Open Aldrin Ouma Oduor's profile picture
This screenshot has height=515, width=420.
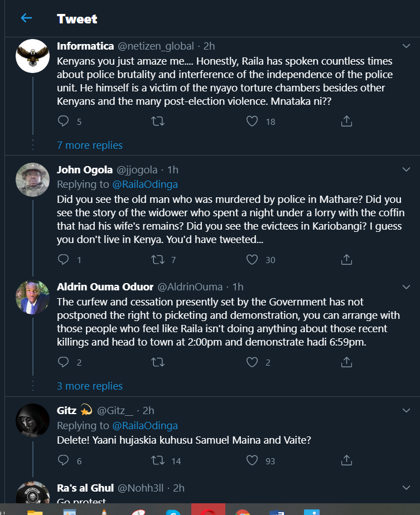[x=32, y=297]
